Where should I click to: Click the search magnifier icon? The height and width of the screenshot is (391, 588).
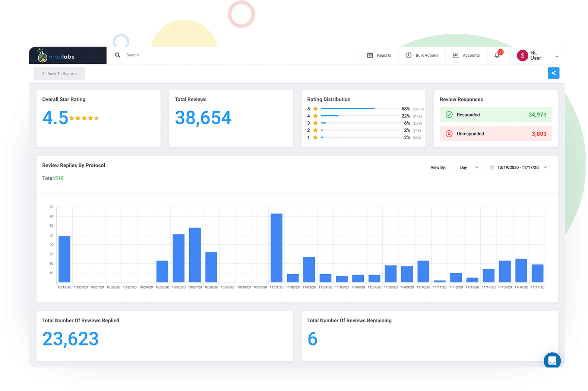pyautogui.click(x=118, y=55)
